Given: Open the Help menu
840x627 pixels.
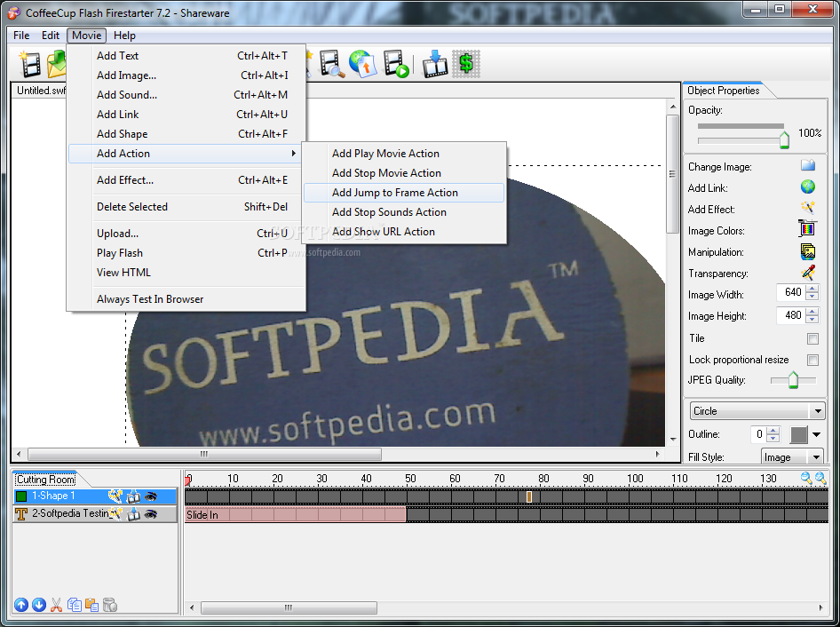Looking at the screenshot, I should 124,36.
